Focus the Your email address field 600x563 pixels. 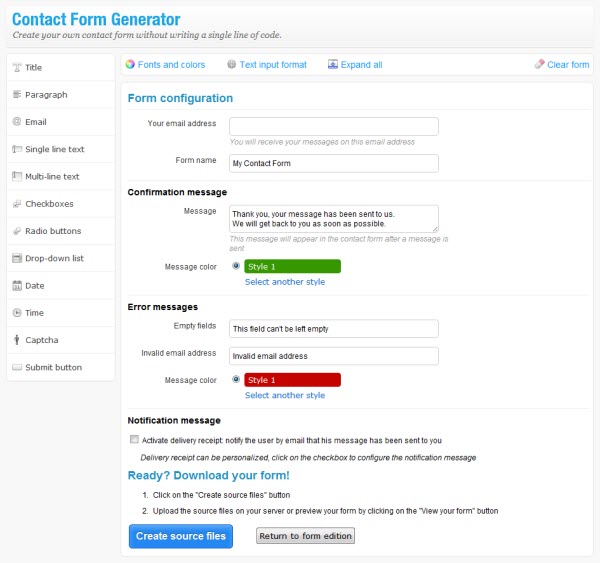tap(334, 126)
